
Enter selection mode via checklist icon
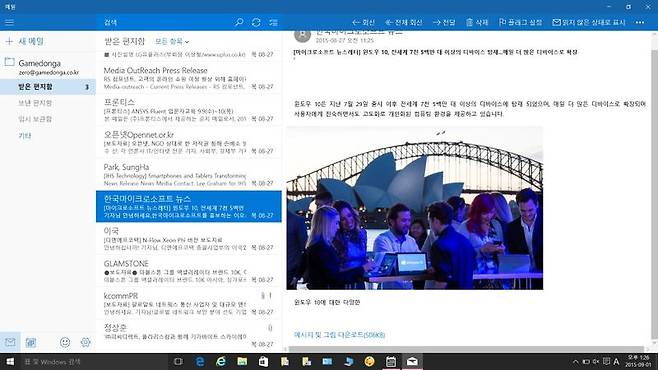[274, 22]
